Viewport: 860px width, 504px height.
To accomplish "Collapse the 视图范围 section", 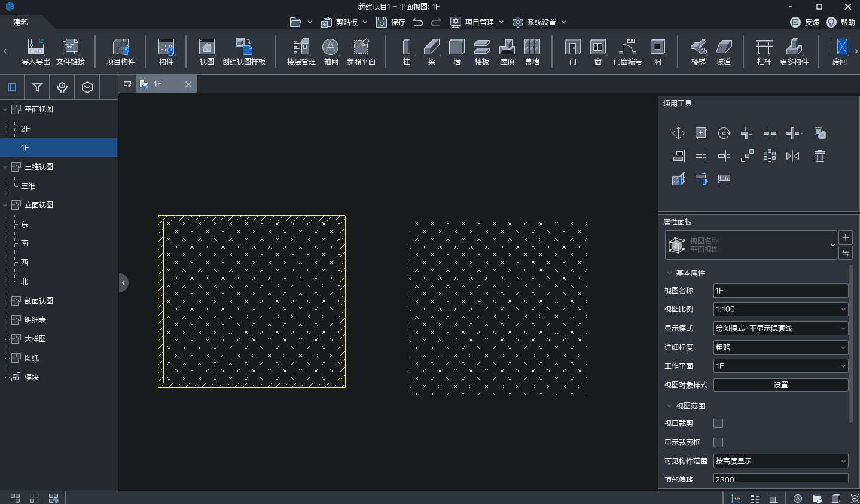I will (x=669, y=406).
